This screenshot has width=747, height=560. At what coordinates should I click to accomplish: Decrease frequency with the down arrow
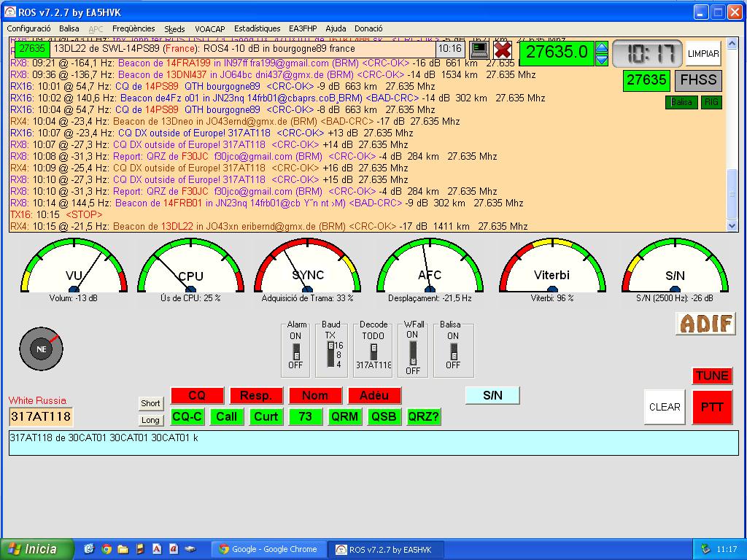click(602, 59)
